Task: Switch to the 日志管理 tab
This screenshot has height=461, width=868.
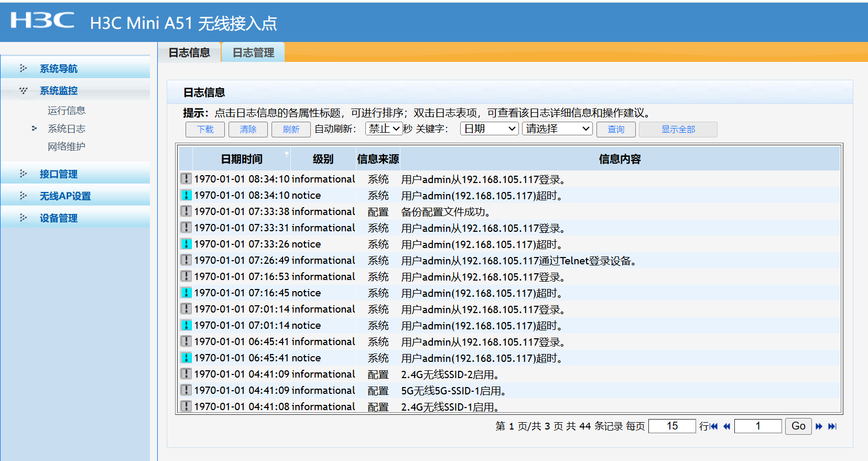Action: (253, 52)
